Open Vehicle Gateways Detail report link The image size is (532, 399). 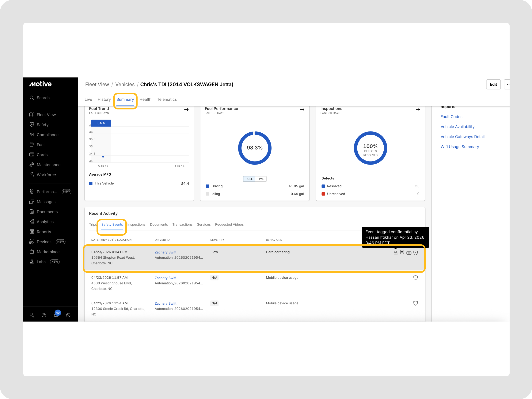pyautogui.click(x=462, y=137)
